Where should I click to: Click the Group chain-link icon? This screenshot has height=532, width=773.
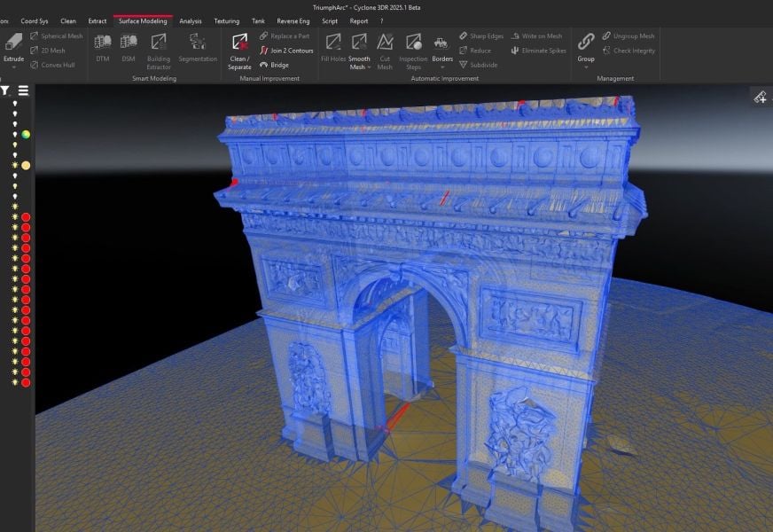point(586,42)
